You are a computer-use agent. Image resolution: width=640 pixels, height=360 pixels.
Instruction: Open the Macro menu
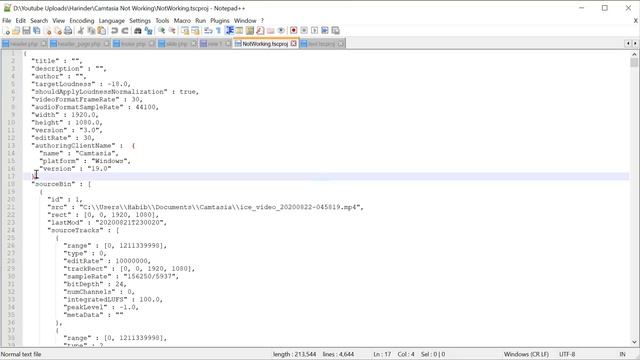(x=182, y=20)
